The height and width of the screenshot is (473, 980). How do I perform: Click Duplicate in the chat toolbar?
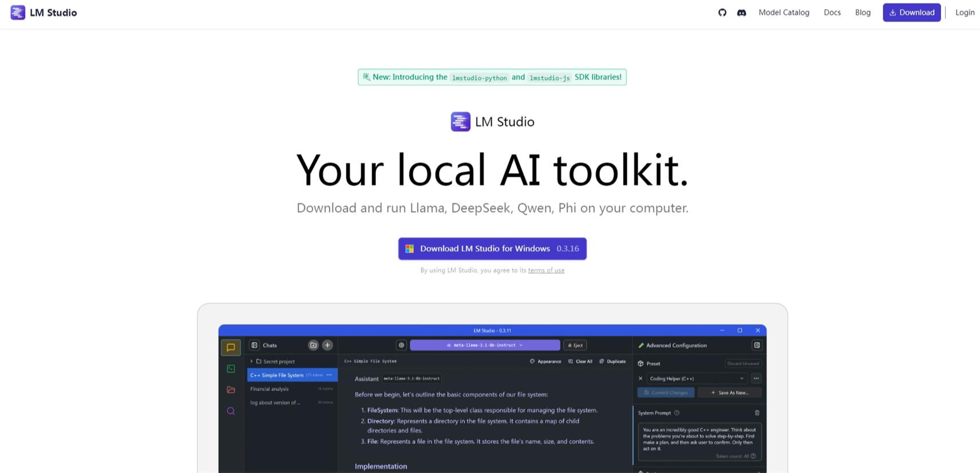(x=612, y=361)
